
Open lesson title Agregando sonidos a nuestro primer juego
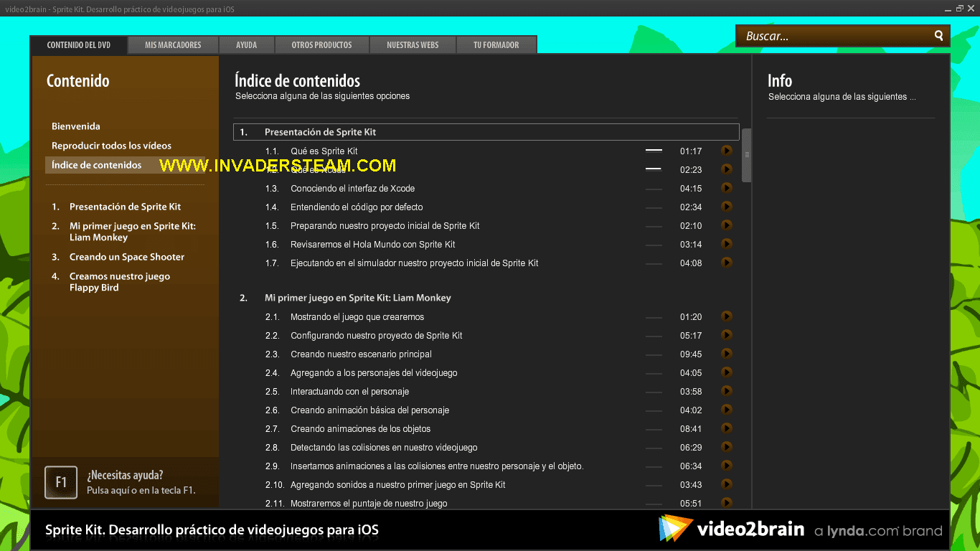point(398,485)
